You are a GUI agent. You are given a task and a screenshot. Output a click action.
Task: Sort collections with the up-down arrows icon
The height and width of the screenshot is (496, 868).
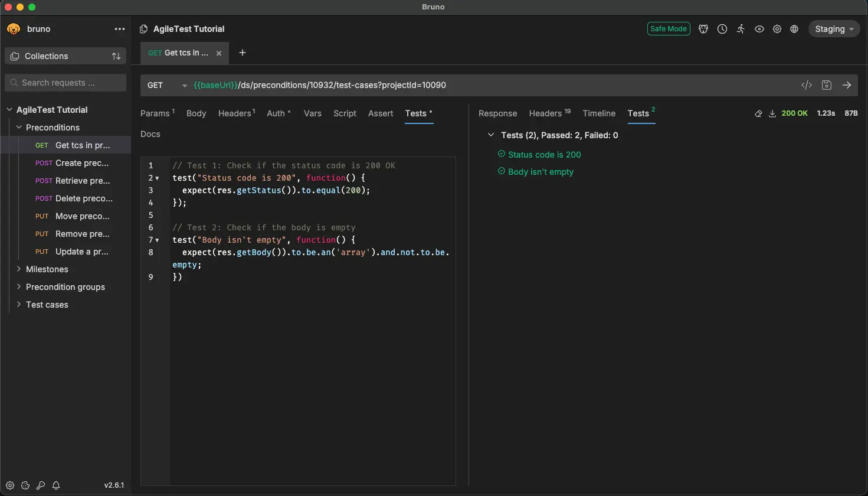(116, 56)
